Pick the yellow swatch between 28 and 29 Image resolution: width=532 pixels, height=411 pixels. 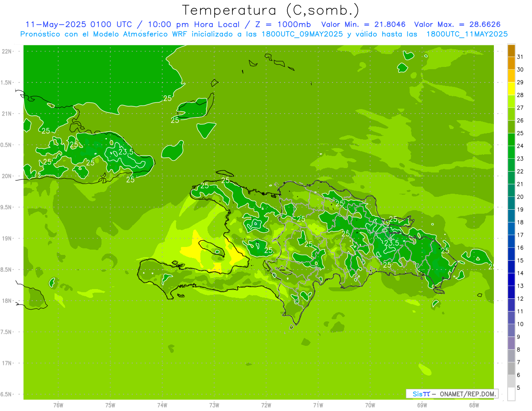(x=511, y=89)
